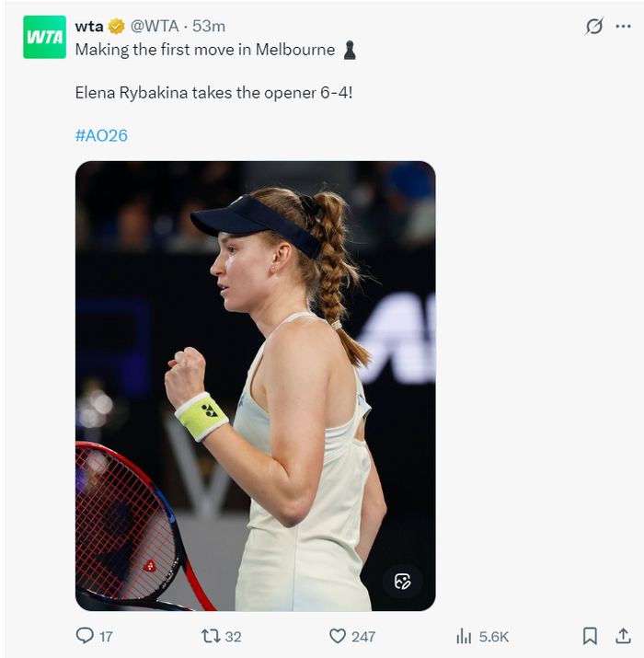The image size is (644, 658).
Task: Open the green WTA profile avatar
Action: point(44,38)
